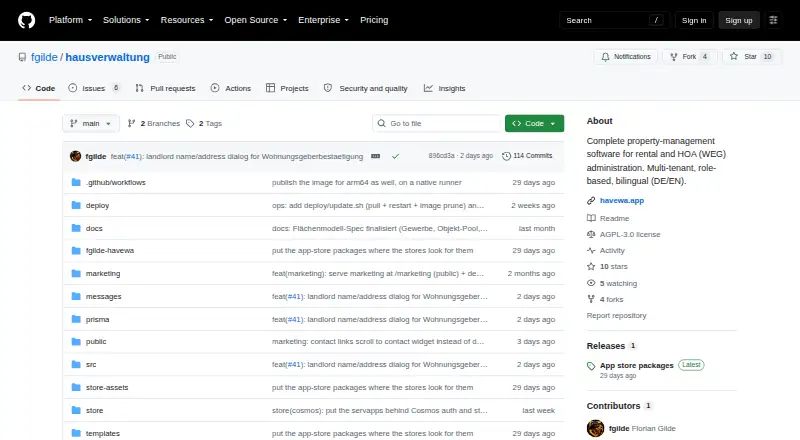Image resolution: width=800 pixels, height=440 pixels.
Task: Open the templates folder
Action: [x=103, y=433]
